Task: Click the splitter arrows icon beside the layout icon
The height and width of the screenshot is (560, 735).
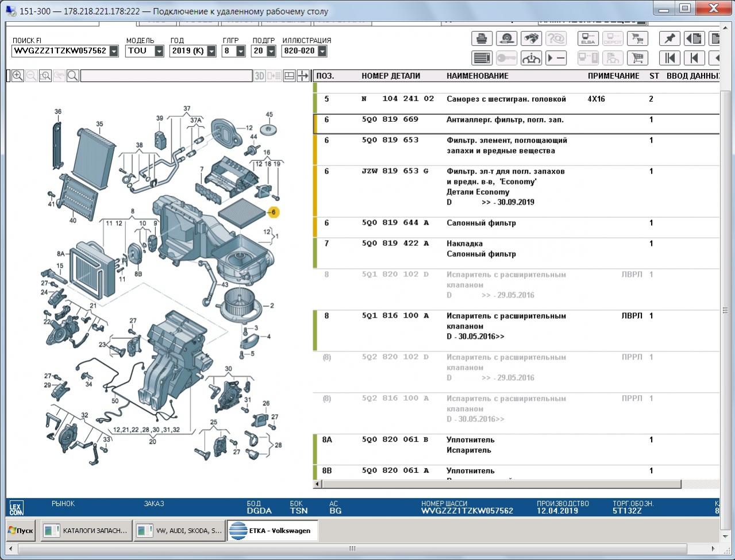Action: click(x=303, y=76)
